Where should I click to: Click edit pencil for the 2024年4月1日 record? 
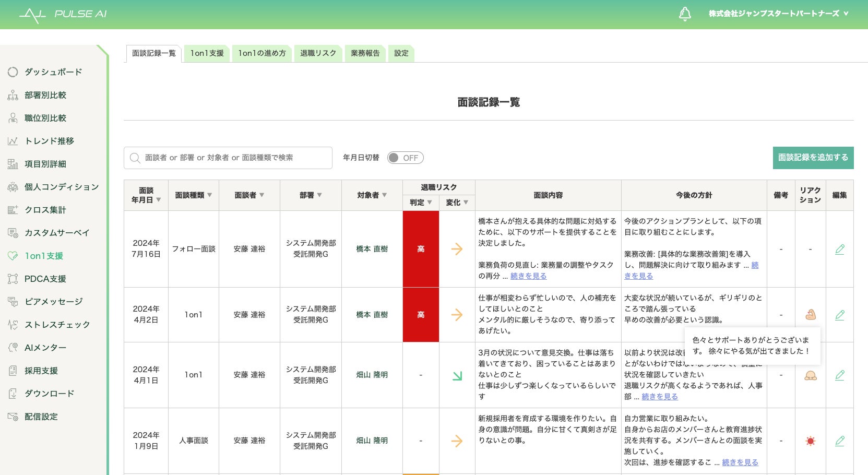pos(839,375)
